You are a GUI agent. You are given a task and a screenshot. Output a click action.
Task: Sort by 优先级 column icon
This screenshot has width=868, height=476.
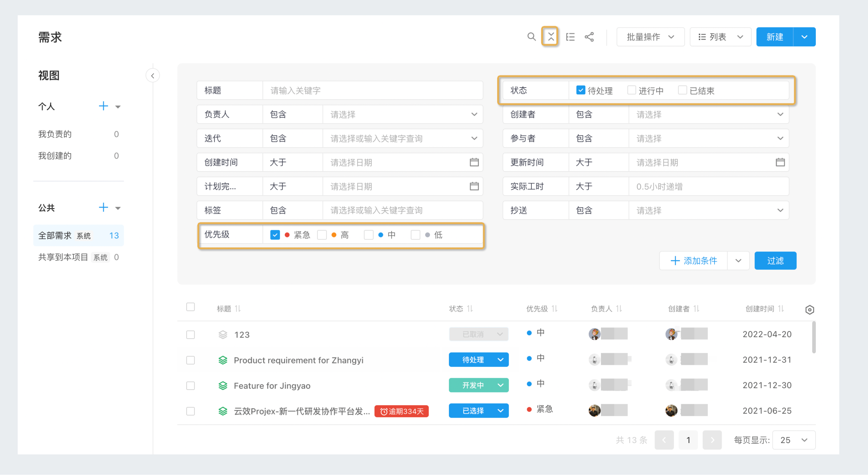coord(555,308)
